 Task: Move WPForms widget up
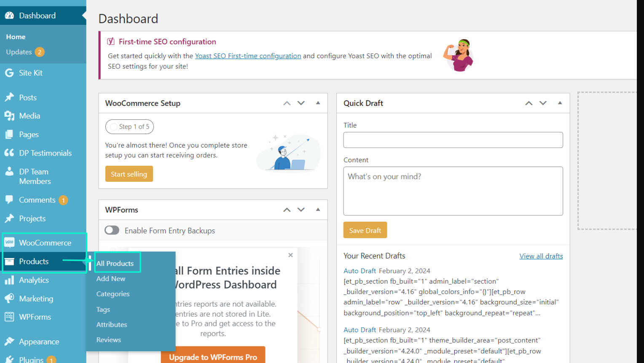point(287,210)
